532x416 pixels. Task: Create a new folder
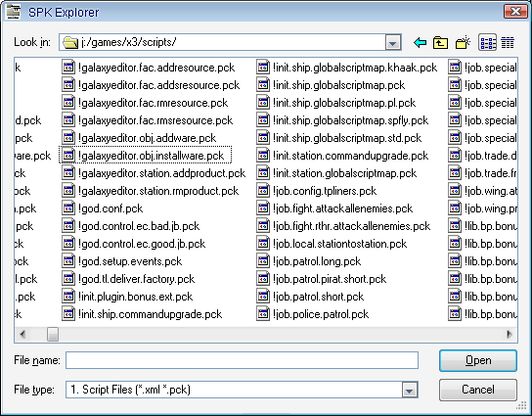click(463, 42)
